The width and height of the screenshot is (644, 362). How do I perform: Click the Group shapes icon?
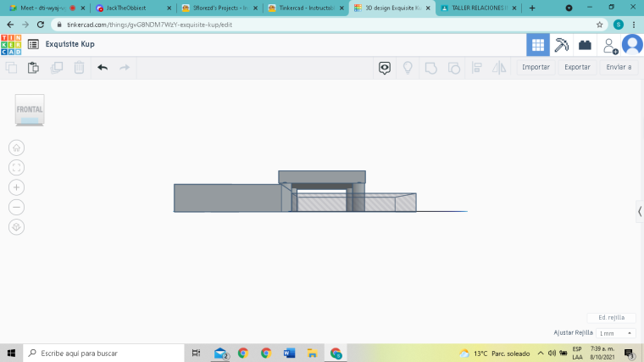pos(430,68)
